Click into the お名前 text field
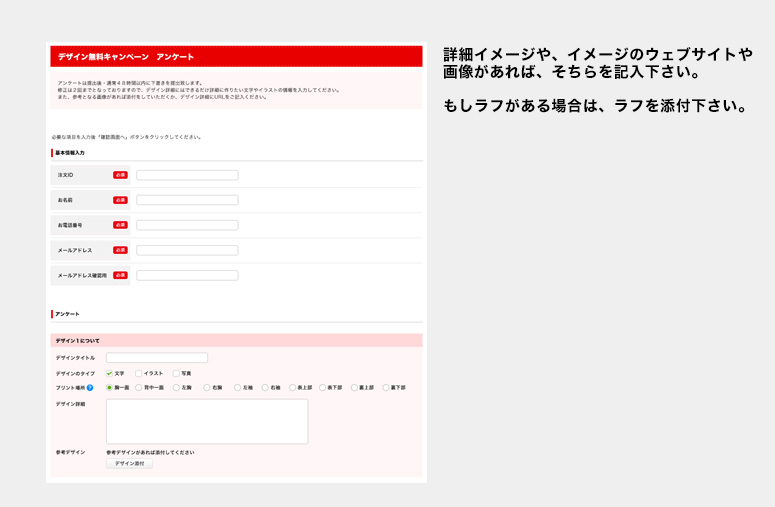775x507 pixels. point(187,200)
